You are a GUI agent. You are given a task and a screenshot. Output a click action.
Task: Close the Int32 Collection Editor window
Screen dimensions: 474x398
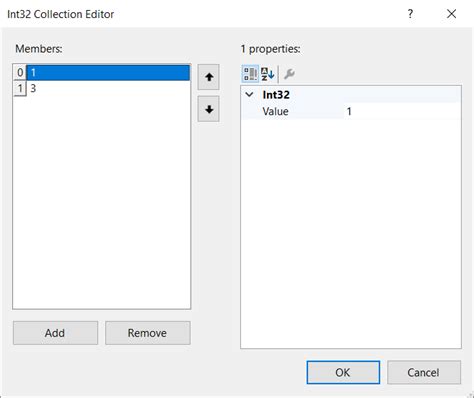point(451,14)
